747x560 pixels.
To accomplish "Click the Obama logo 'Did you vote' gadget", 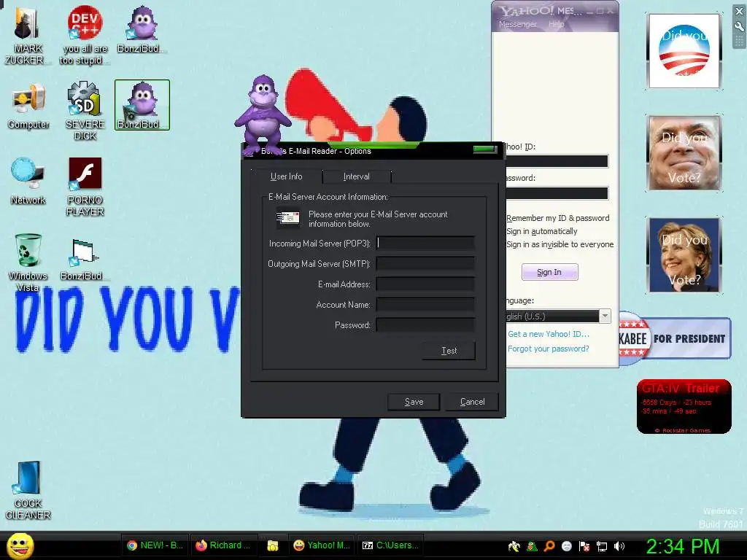I will click(x=684, y=51).
